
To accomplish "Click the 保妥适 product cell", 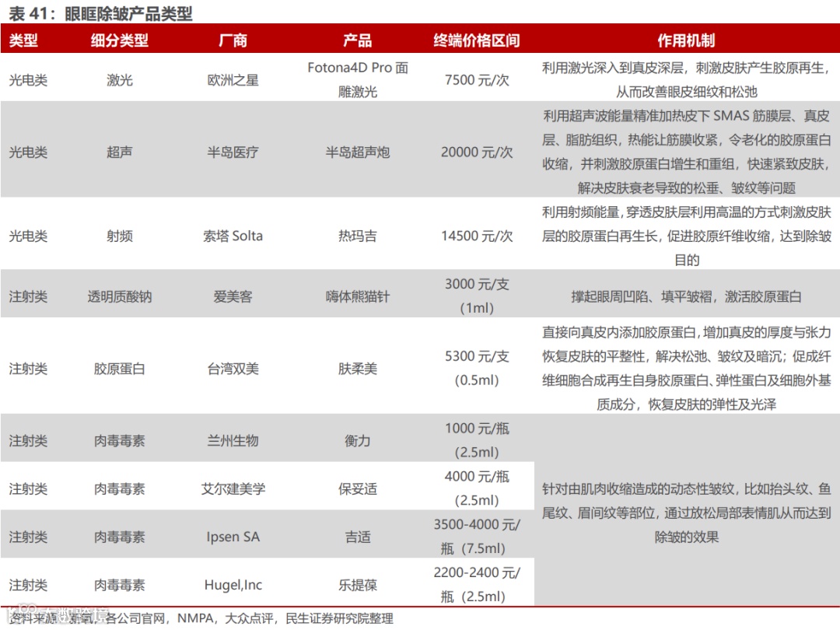I will pyautogui.click(x=357, y=488).
